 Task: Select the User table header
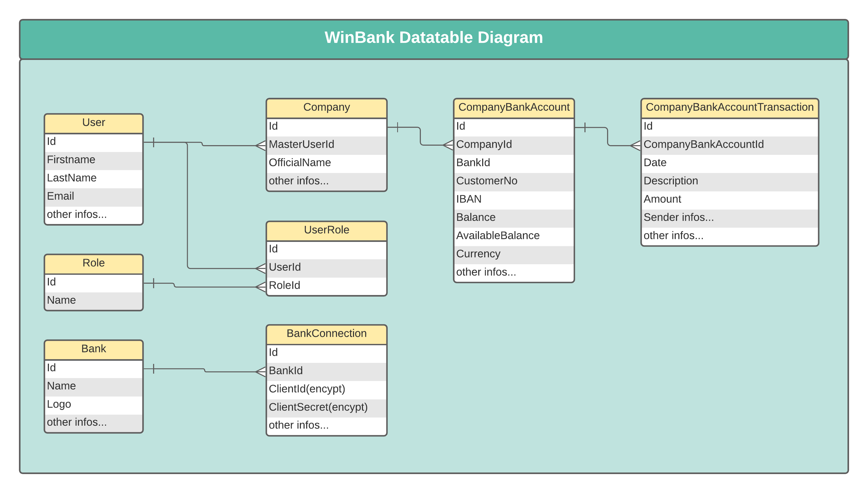pyautogui.click(x=93, y=123)
